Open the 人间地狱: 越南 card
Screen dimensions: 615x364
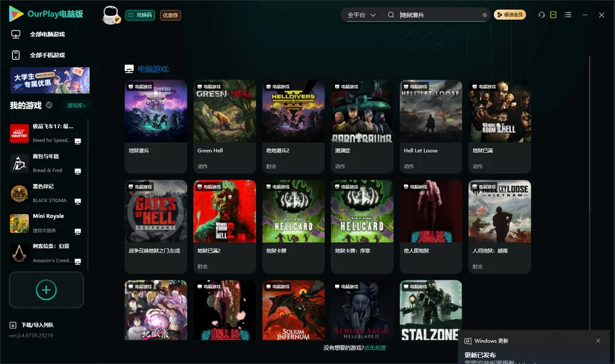pyautogui.click(x=499, y=227)
